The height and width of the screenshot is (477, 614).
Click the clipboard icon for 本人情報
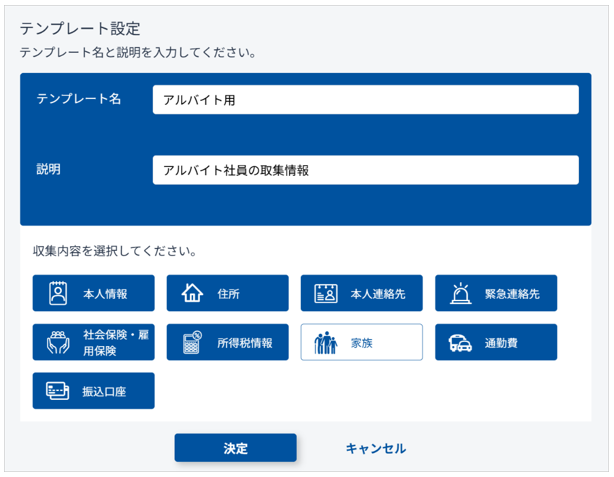[57, 294]
